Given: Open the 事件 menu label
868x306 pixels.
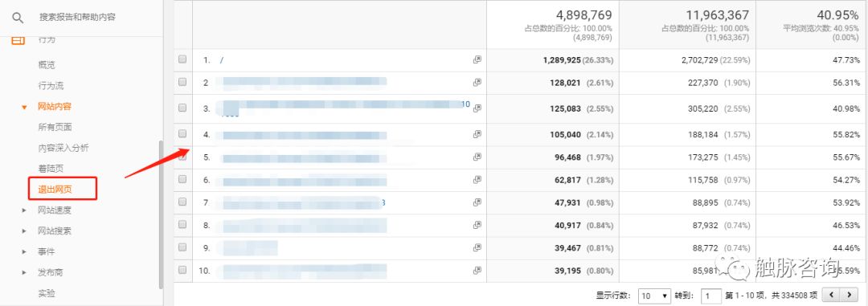Looking at the screenshot, I should 47,251.
